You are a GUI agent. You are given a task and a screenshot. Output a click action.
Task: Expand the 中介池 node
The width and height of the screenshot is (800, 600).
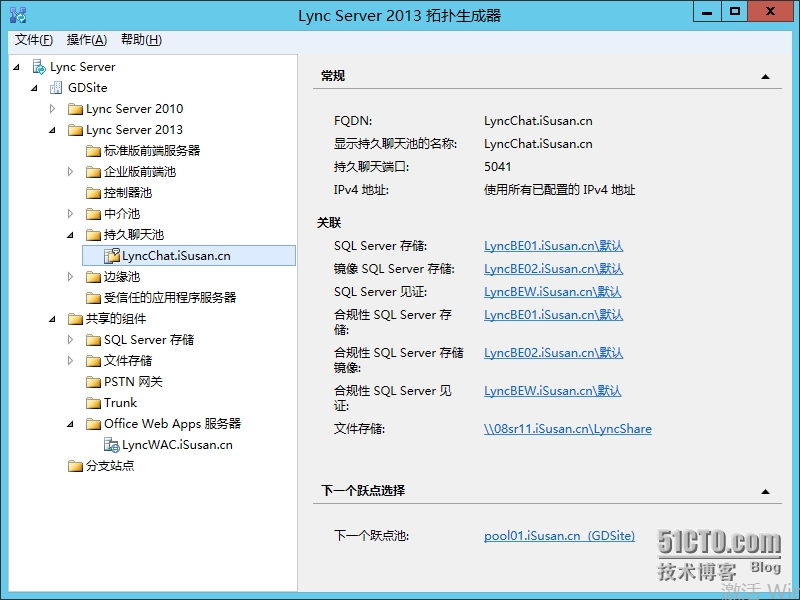tap(70, 213)
